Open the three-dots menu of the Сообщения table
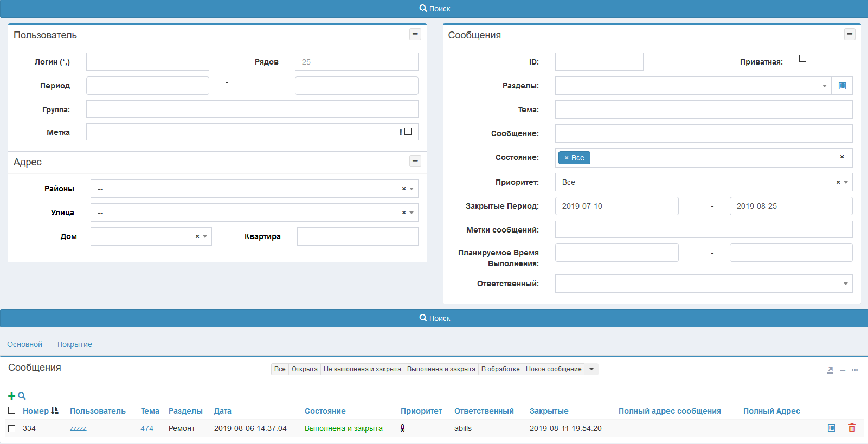Image resolution: width=868 pixels, height=444 pixels. 854,370
